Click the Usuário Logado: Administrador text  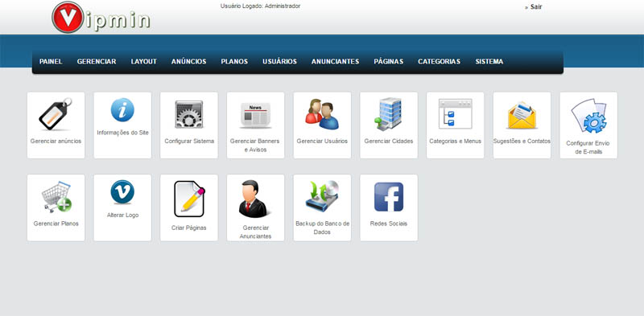pyautogui.click(x=260, y=6)
